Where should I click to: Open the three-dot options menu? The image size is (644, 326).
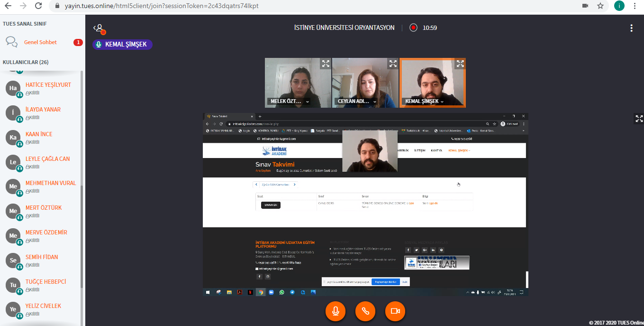pos(631,28)
